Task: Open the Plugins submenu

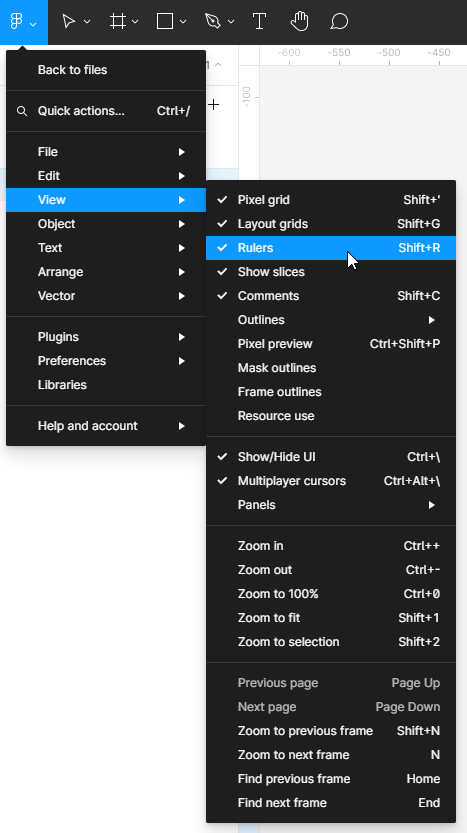Action: [x=106, y=337]
